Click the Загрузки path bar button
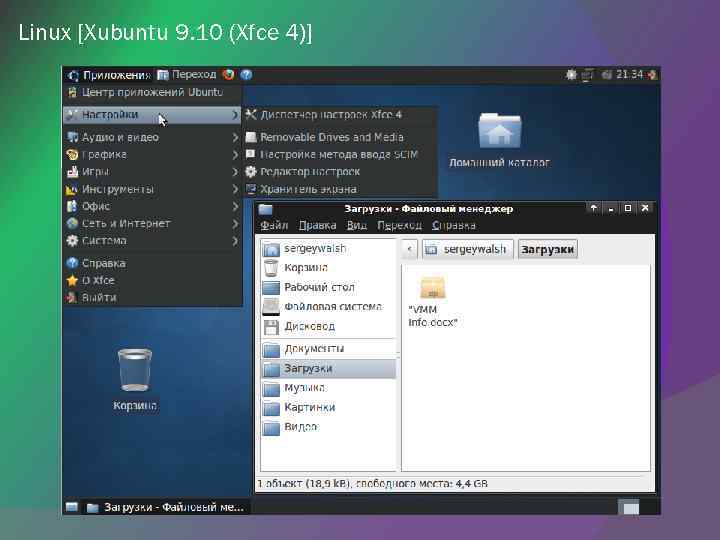The width and height of the screenshot is (720, 540). click(547, 249)
